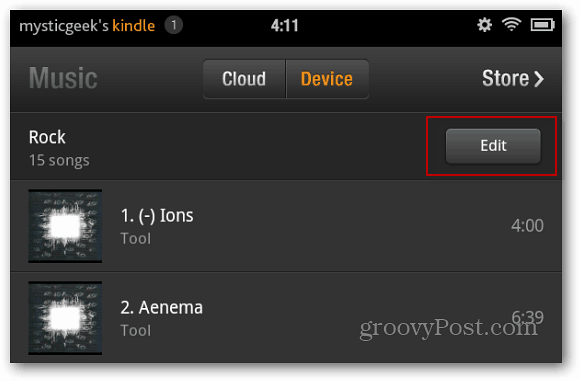Tap the 4:11 clock in status bar
580x381 pixels.
284,26
